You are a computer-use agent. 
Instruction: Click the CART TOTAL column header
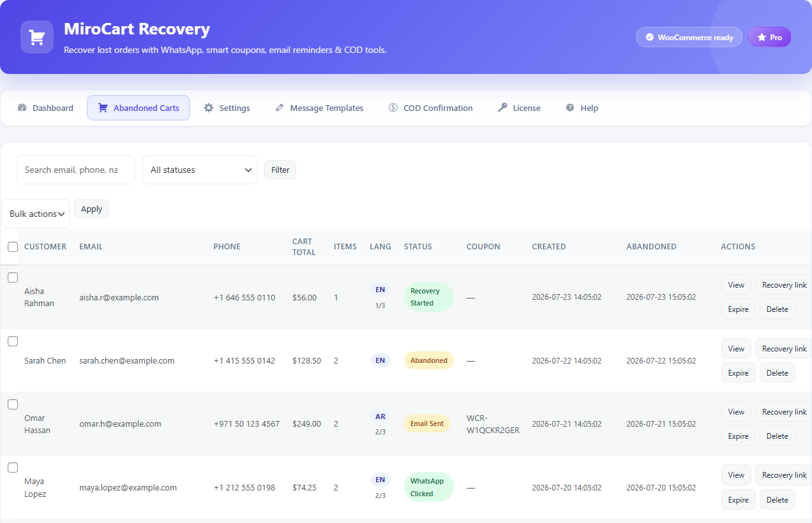[304, 247]
